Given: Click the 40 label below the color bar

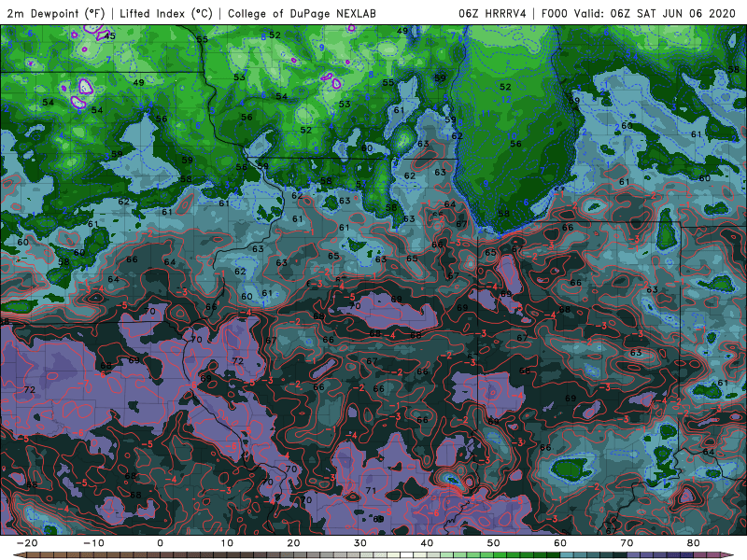Looking at the screenshot, I should pyautogui.click(x=427, y=543).
